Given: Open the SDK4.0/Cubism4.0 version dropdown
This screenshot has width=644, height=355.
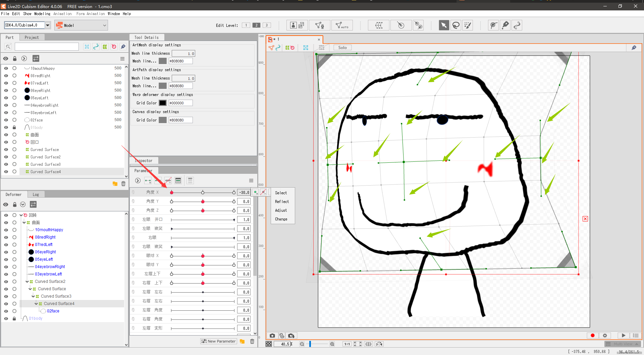Looking at the screenshot, I should click(48, 25).
